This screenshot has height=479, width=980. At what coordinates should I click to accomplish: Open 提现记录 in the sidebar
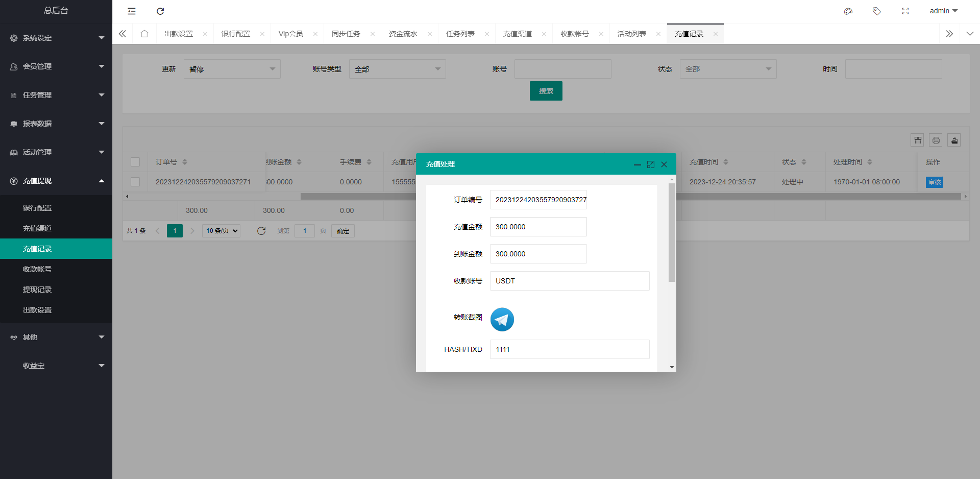click(56, 290)
